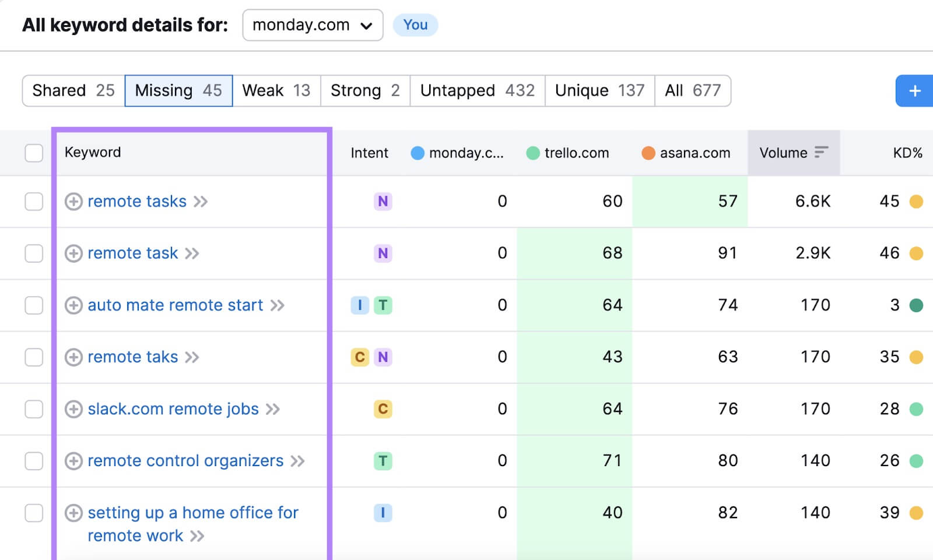Open the remote taks keyword link
The width and height of the screenshot is (933, 560).
tap(133, 357)
